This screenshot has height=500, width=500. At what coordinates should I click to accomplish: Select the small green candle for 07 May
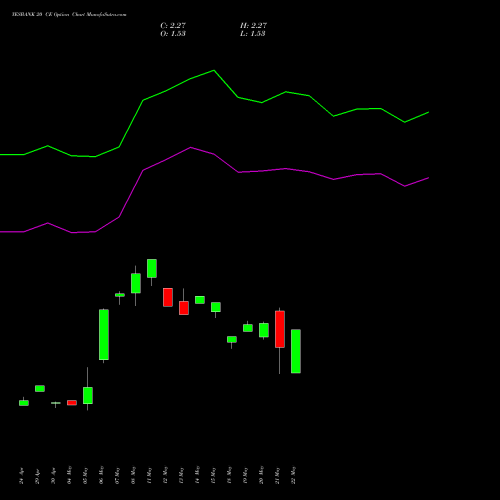pos(120,295)
